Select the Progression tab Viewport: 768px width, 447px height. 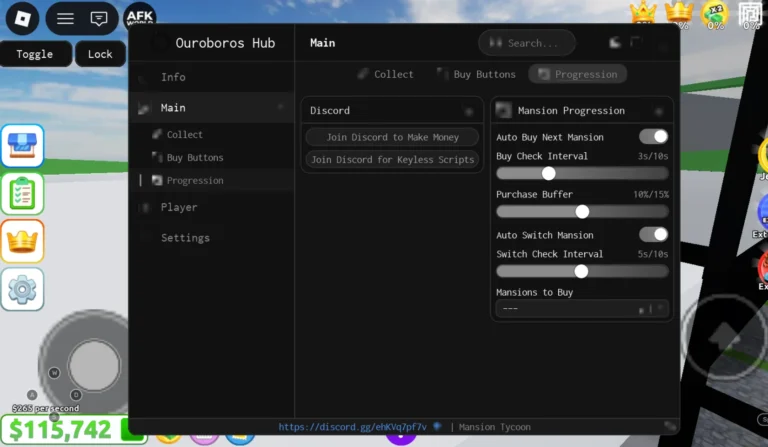(578, 74)
